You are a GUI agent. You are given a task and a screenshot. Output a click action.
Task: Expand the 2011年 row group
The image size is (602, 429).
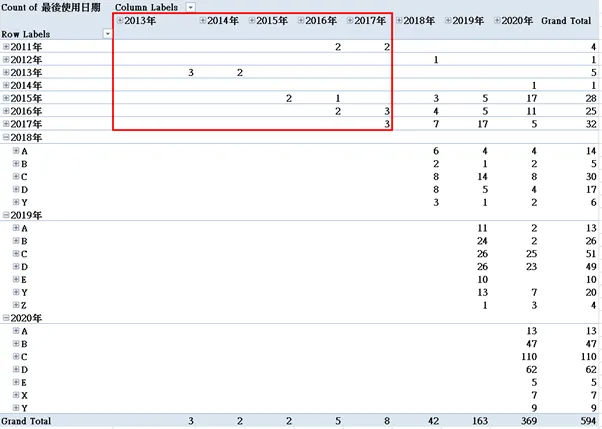[6, 47]
